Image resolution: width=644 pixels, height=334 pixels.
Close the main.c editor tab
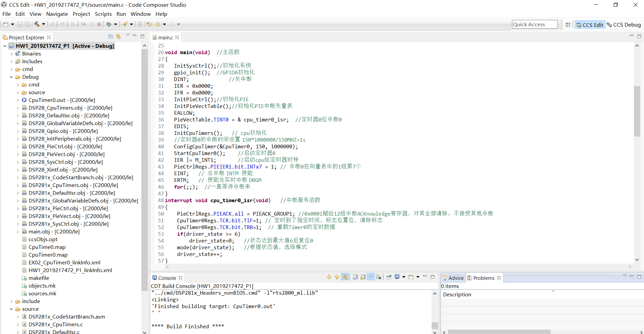[x=177, y=37]
